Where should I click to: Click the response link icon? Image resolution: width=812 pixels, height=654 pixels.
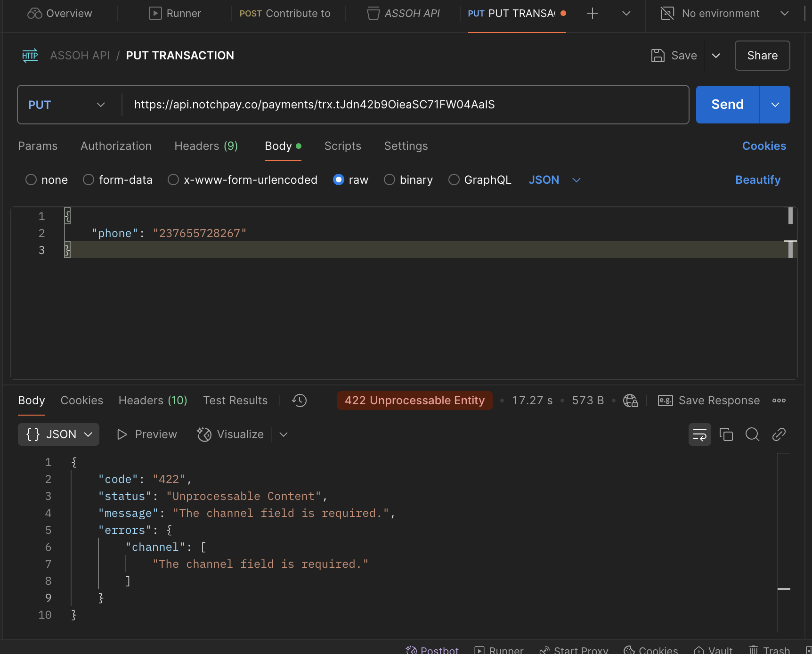point(779,434)
